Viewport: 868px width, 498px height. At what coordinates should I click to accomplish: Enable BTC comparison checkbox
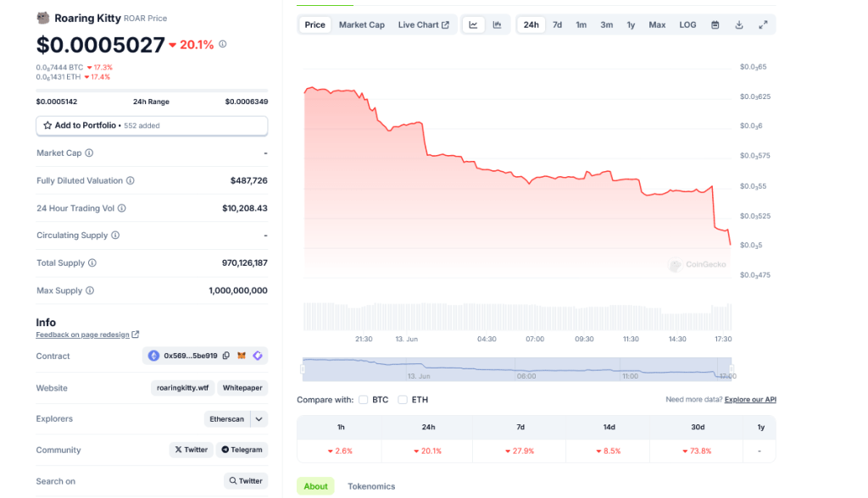(x=364, y=399)
